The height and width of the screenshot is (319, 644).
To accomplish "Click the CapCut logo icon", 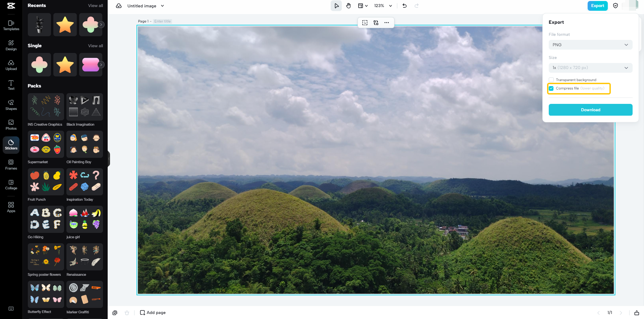I will (11, 6).
